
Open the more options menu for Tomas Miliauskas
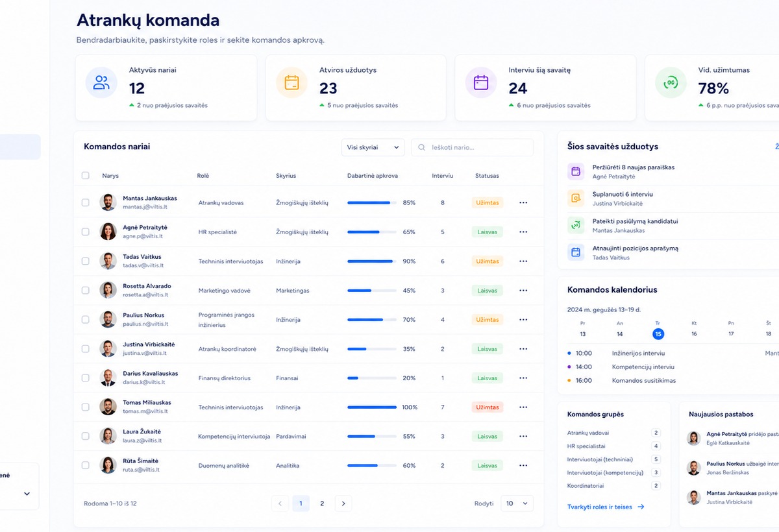(523, 407)
